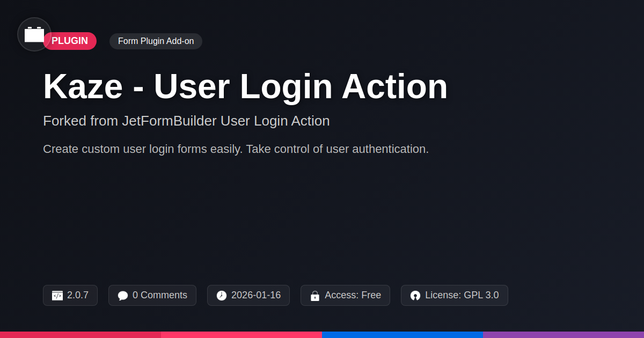Click the Kaze - User Login Action title
Image resolution: width=644 pixels, height=338 pixels.
pyautogui.click(x=245, y=86)
